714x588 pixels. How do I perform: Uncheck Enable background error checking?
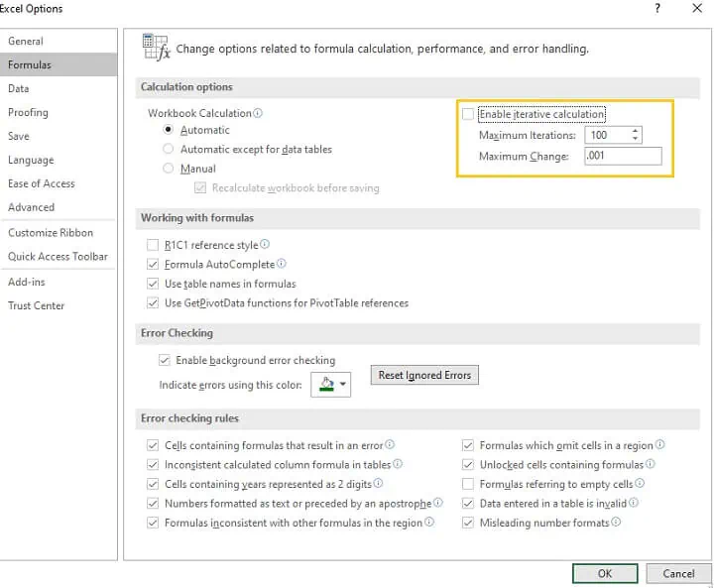click(166, 360)
